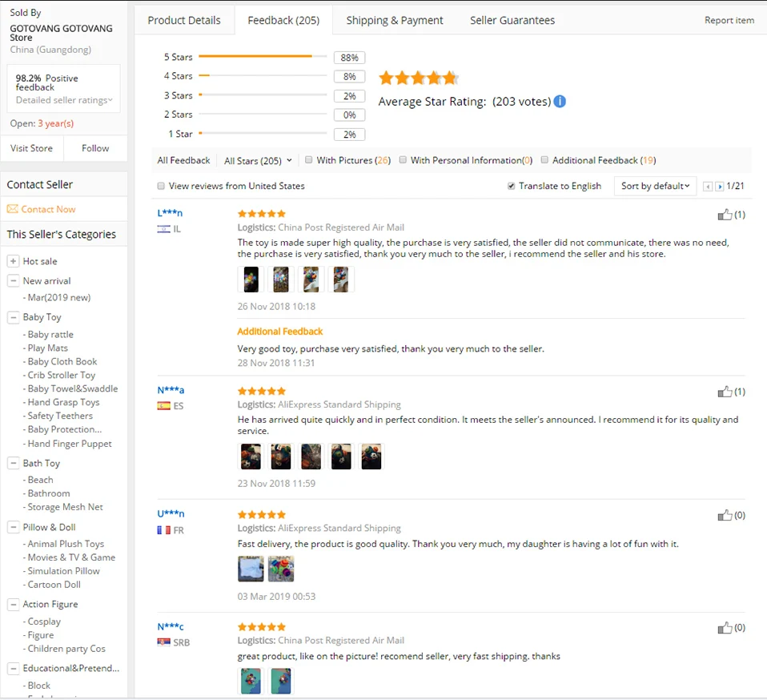Viewport: 767px width, 700px height.
Task: Open the Baby rattle subcategory
Action: point(50,335)
